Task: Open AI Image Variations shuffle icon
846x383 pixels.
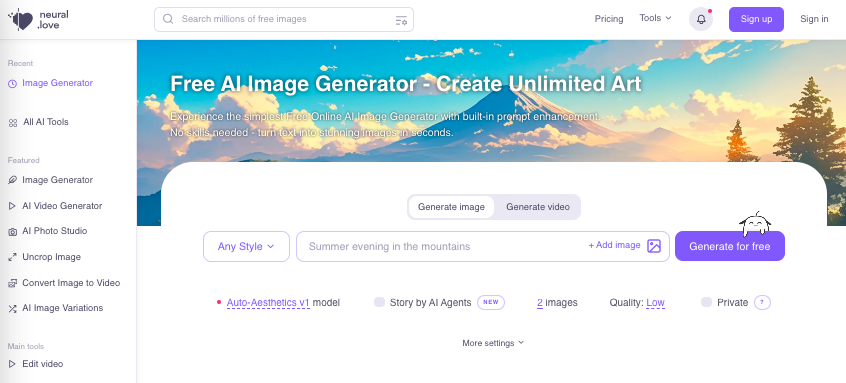Action: point(12,309)
